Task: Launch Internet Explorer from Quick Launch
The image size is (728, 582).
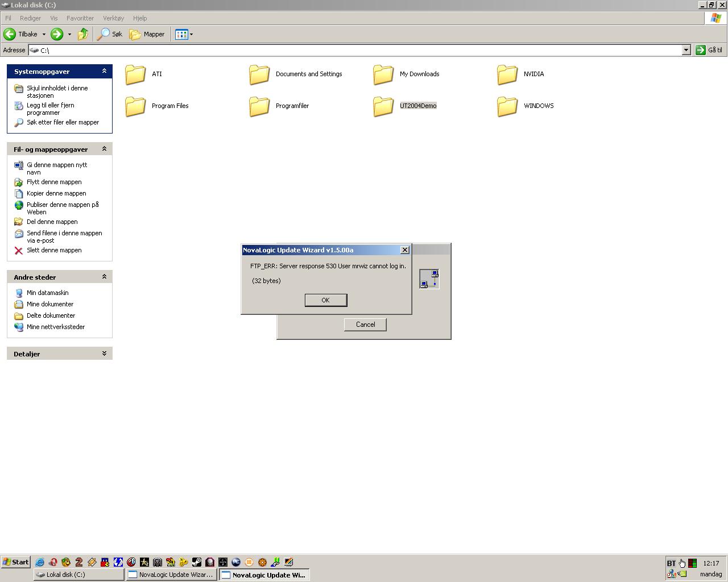Action: (x=40, y=562)
